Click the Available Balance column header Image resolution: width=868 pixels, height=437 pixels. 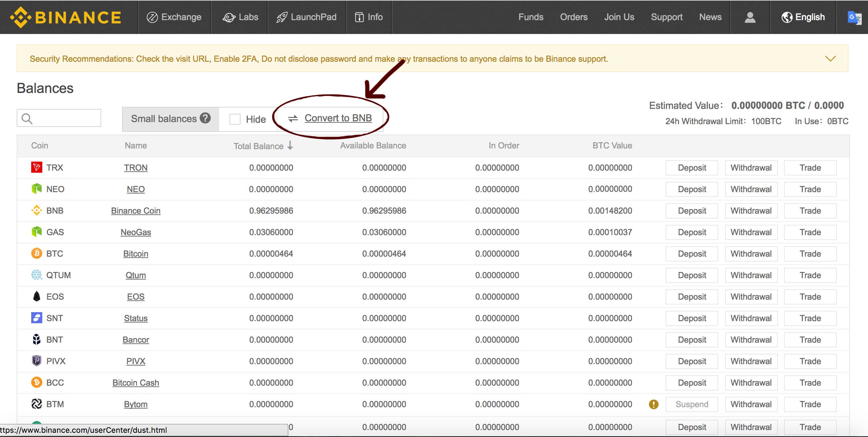coord(373,146)
